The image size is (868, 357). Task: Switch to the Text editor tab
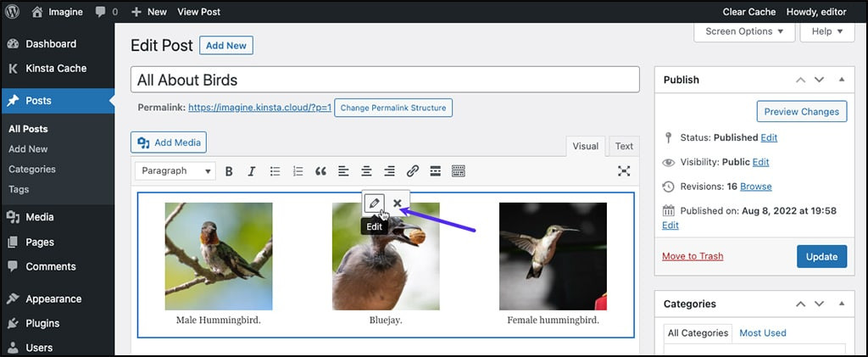624,146
